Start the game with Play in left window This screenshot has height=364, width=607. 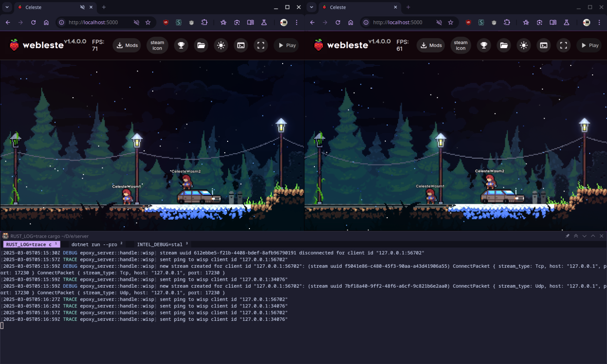click(x=286, y=45)
